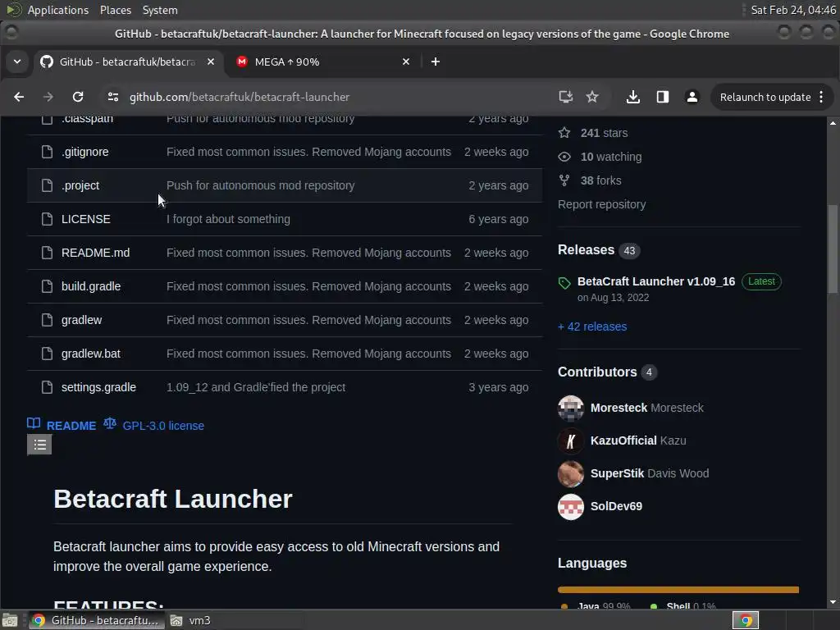Viewport: 840px width, 630px height.
Task: Click the fork icon beside 38 forks
Action: point(564,180)
